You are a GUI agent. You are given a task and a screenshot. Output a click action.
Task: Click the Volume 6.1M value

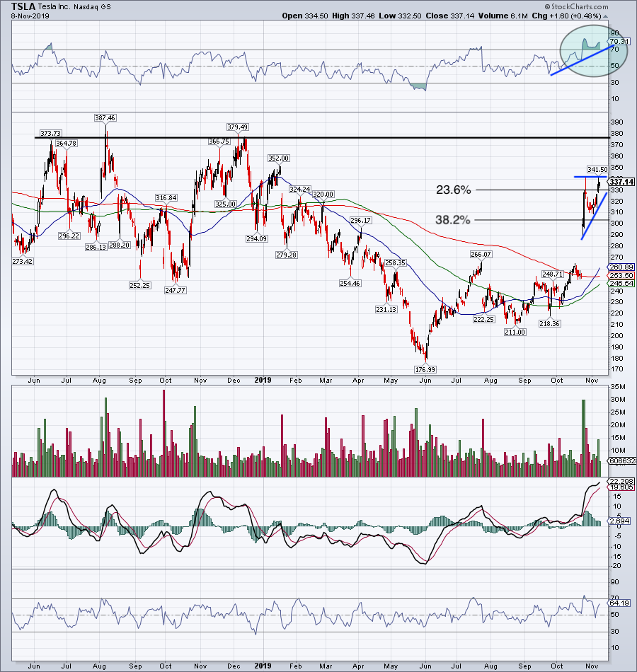(503, 16)
